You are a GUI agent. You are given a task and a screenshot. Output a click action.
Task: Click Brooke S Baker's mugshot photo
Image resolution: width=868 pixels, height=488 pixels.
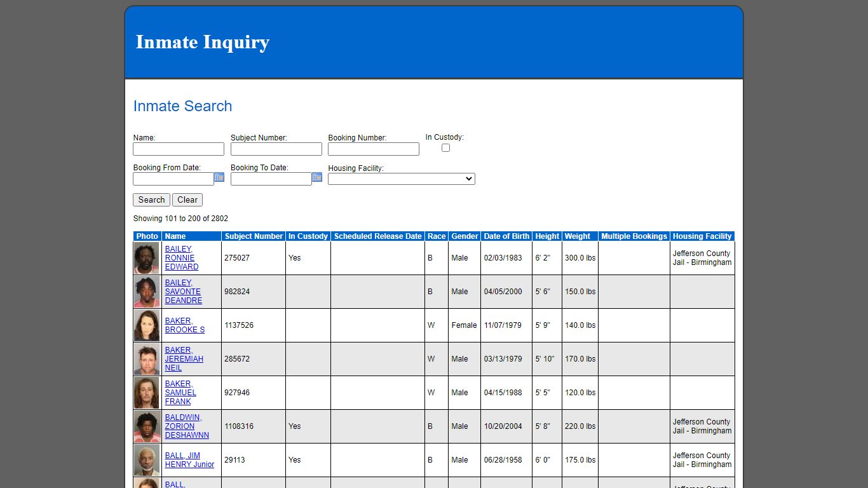click(x=147, y=325)
